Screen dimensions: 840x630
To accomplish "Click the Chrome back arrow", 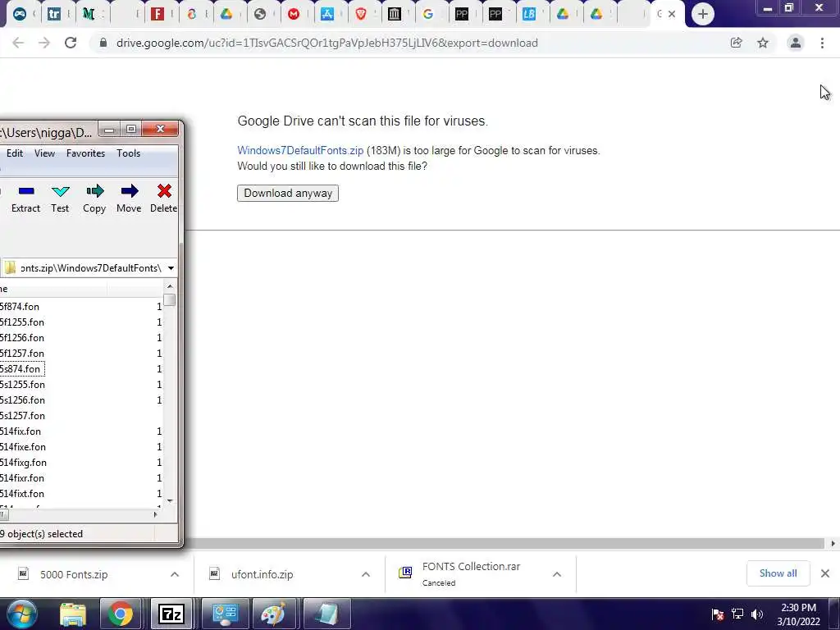I will 18,43.
